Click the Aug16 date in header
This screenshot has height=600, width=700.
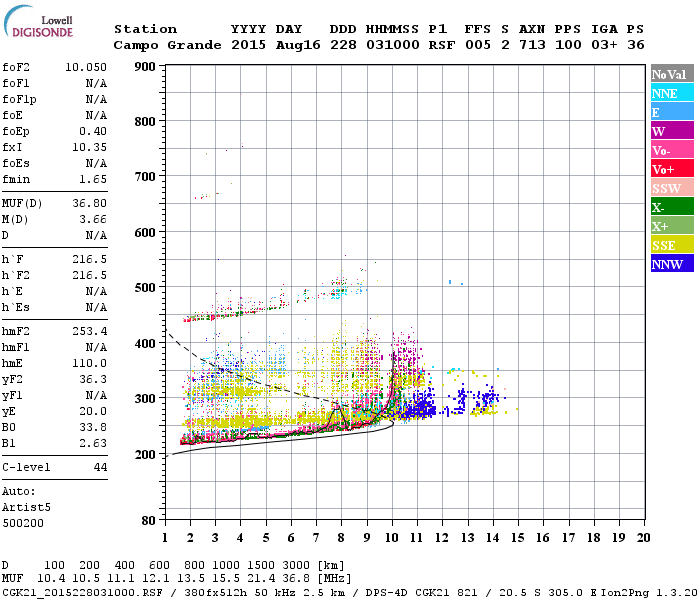click(298, 45)
